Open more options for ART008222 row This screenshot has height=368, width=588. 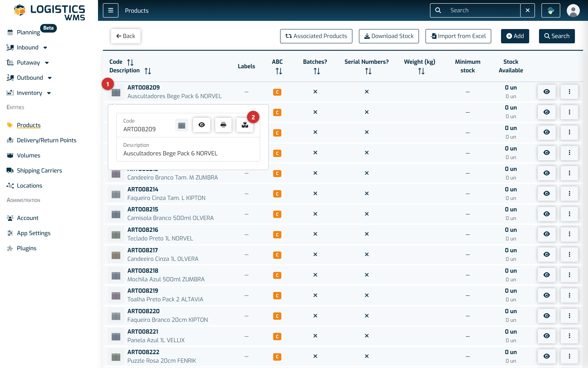pyautogui.click(x=569, y=356)
